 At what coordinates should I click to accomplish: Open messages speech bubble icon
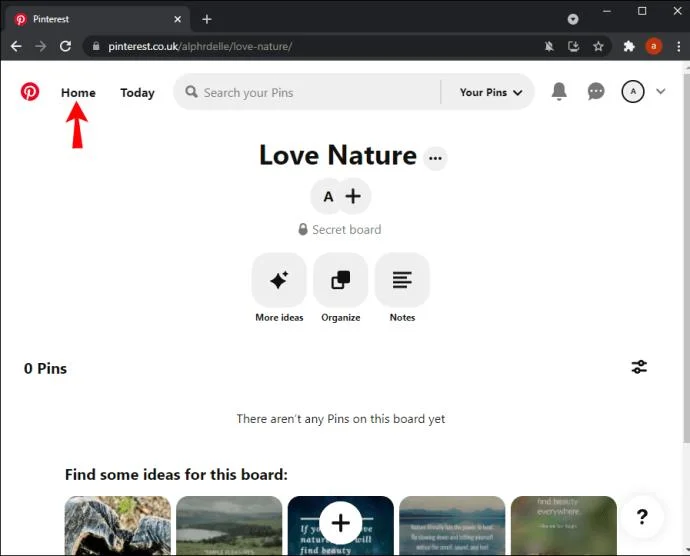point(596,91)
